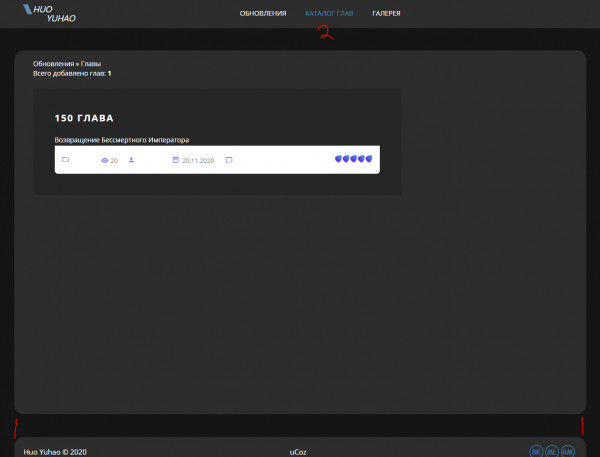Screen dimensions: 600x457
Task: Click the Всего добавлено глав counter text
Action: [x=72, y=73]
